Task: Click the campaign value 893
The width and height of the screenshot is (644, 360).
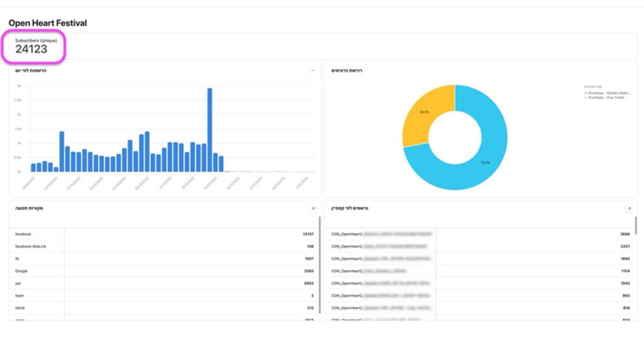Action: (626, 295)
